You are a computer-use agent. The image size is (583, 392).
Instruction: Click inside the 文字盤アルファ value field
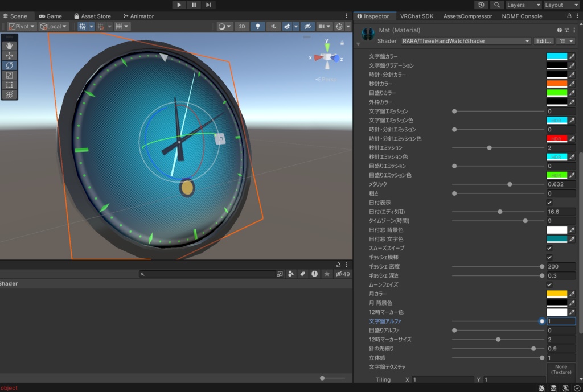point(561,321)
